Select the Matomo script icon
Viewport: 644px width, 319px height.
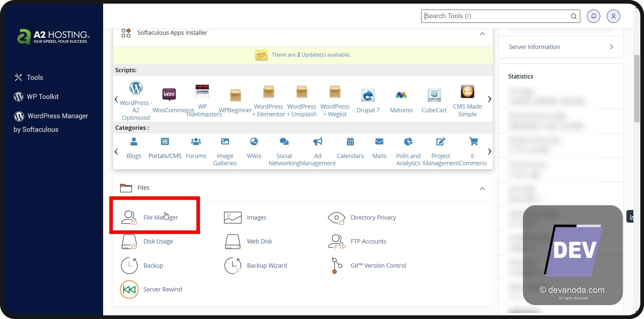click(x=401, y=95)
